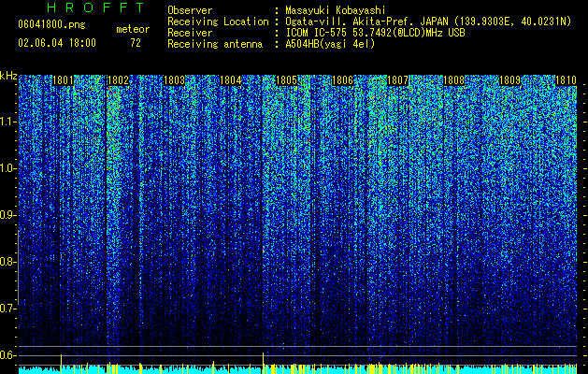
Task: Click the ICOM IC-575 receiver details
Action: click(375, 33)
